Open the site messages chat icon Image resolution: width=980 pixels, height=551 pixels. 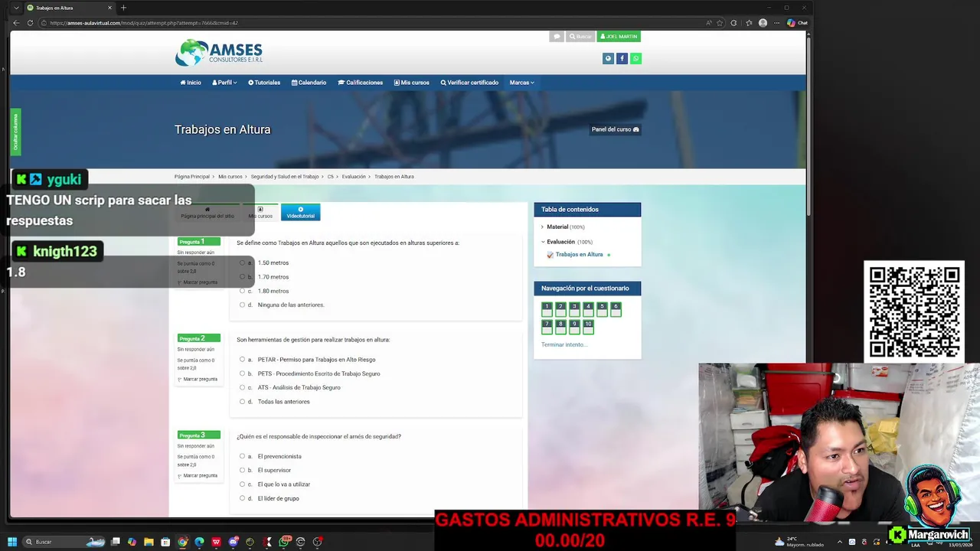pyautogui.click(x=557, y=37)
